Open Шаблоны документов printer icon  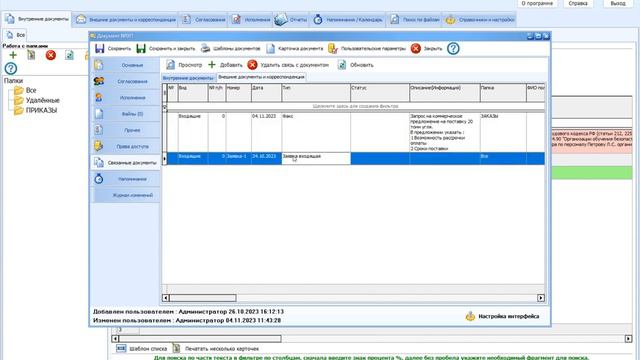[x=205, y=49]
